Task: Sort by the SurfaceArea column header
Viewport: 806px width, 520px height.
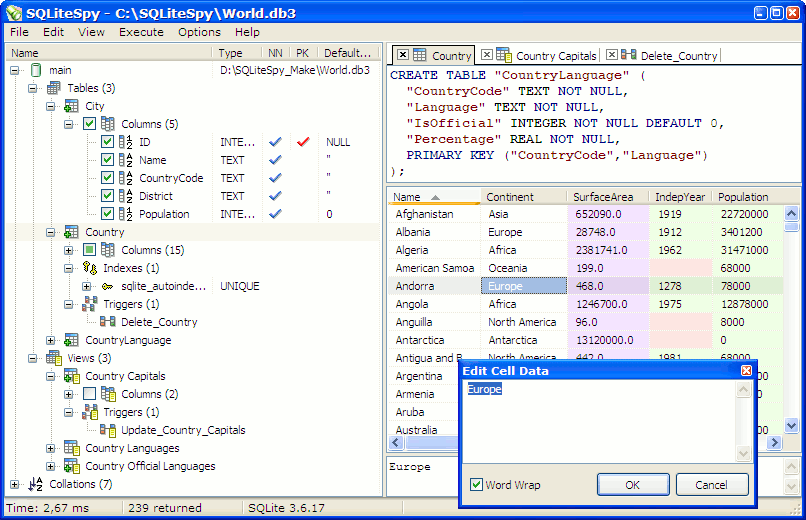Action: click(603, 197)
